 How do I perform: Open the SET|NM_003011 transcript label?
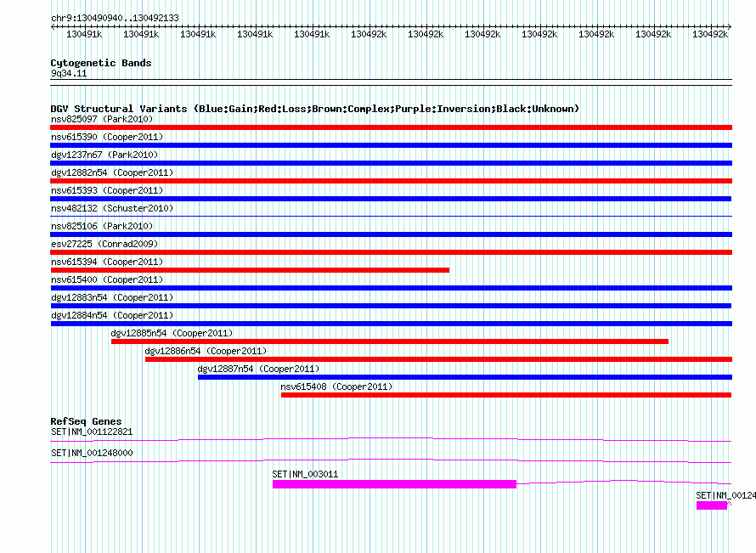coord(305,474)
